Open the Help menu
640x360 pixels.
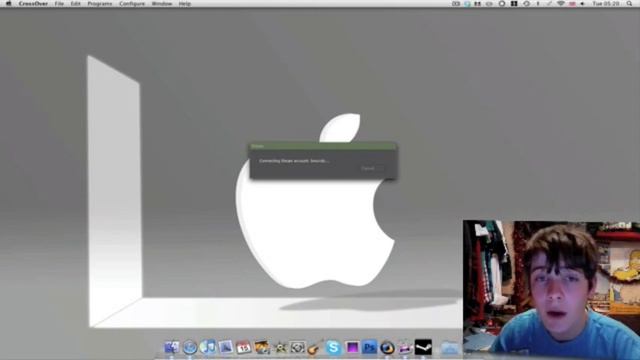coord(184,4)
